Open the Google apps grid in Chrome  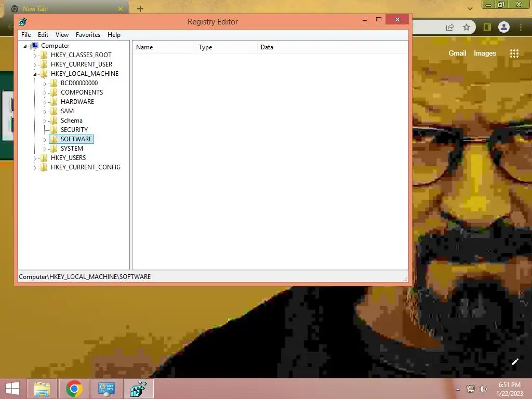click(x=514, y=54)
